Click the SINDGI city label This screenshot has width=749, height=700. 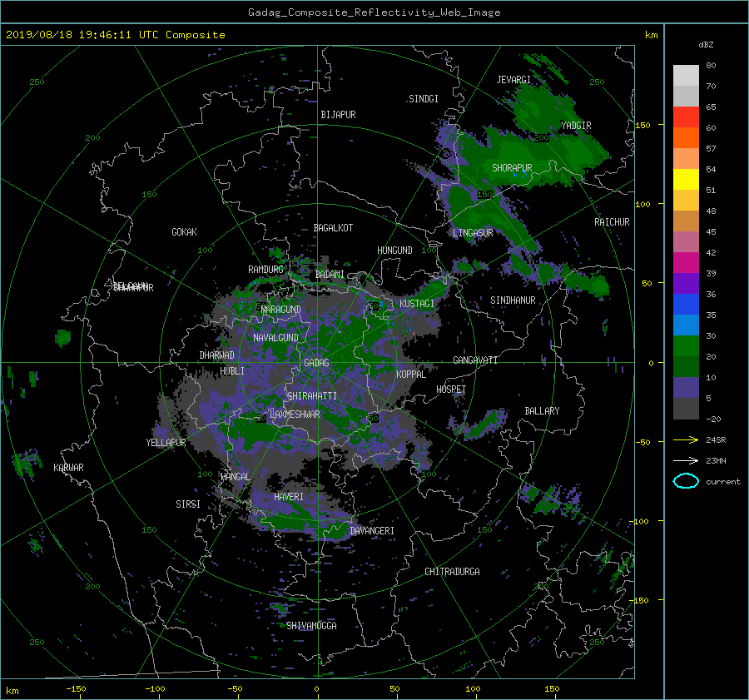tap(424, 99)
